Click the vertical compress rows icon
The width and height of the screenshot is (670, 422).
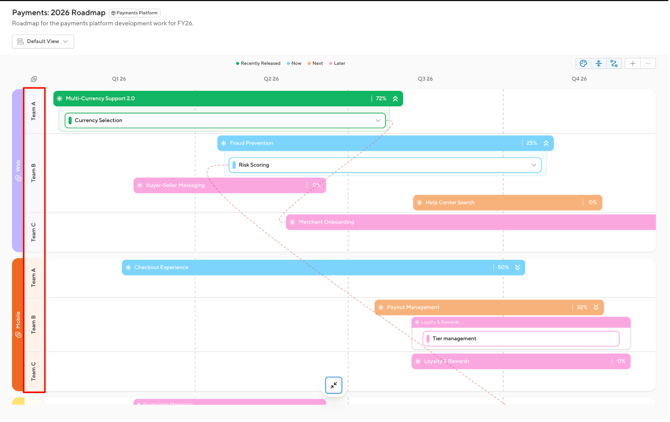coord(599,64)
